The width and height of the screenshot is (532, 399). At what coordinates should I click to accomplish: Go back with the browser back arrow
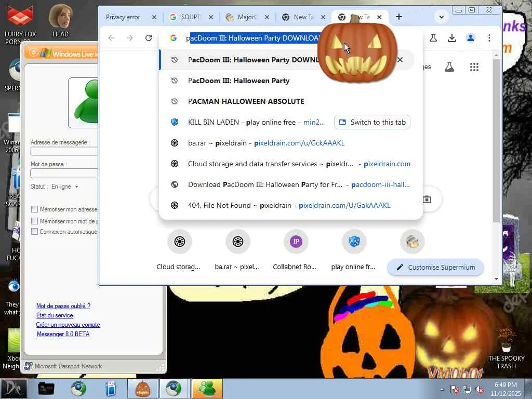tap(111, 38)
